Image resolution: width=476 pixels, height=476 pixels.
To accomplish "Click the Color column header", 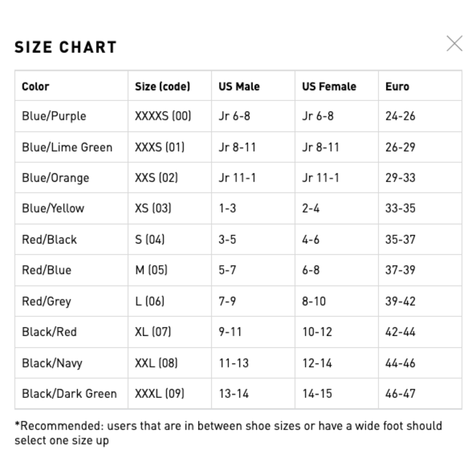I will 36,86.
